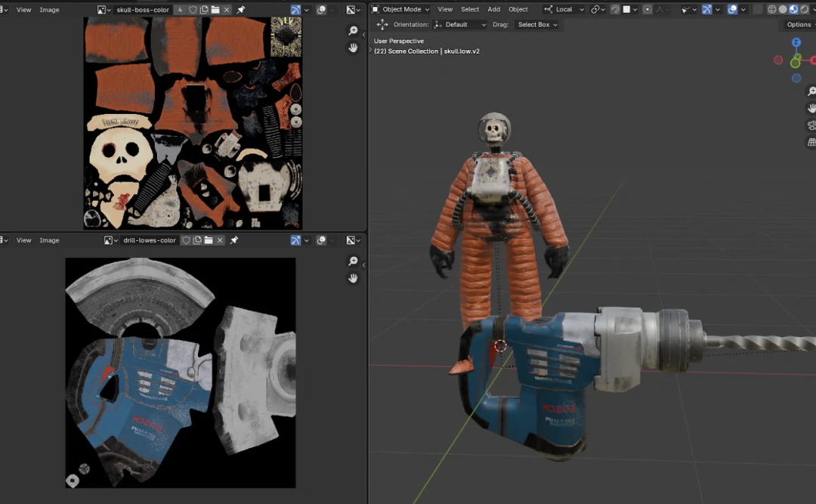The width and height of the screenshot is (816, 504).
Task: Open image folder icon for skull-boss-color
Action: pyautogui.click(x=215, y=10)
